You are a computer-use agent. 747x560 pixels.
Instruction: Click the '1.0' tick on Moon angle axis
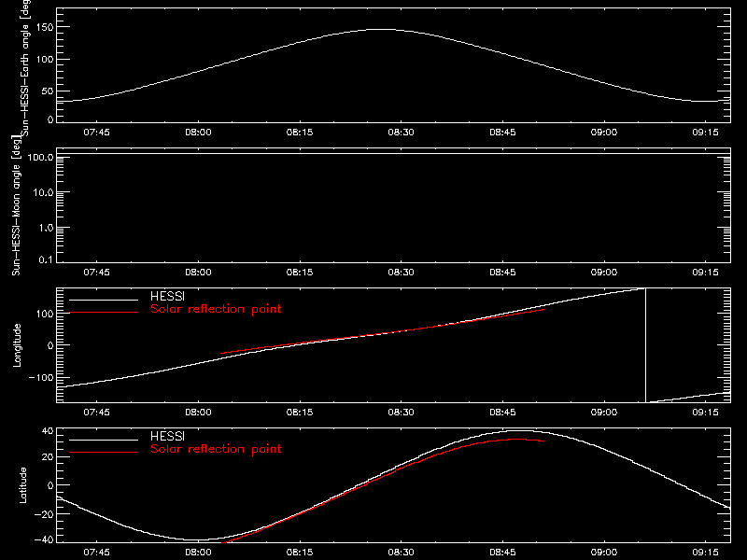point(46,228)
